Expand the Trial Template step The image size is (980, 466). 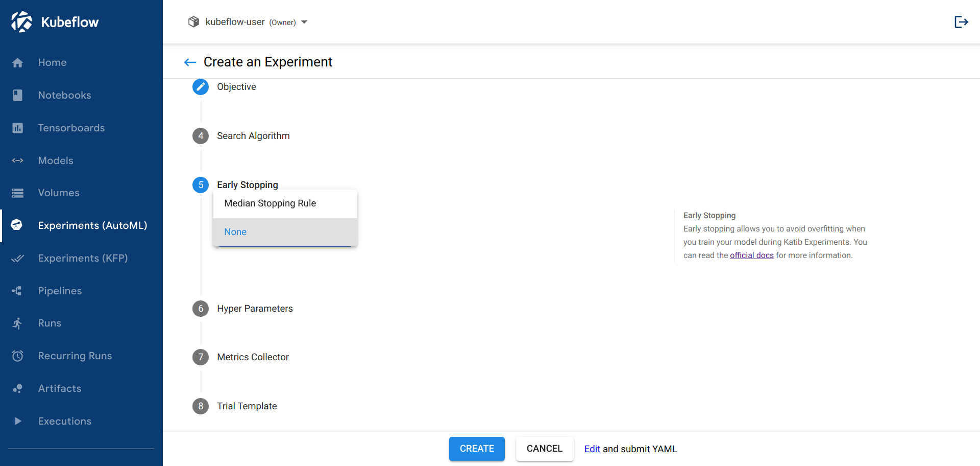(247, 406)
